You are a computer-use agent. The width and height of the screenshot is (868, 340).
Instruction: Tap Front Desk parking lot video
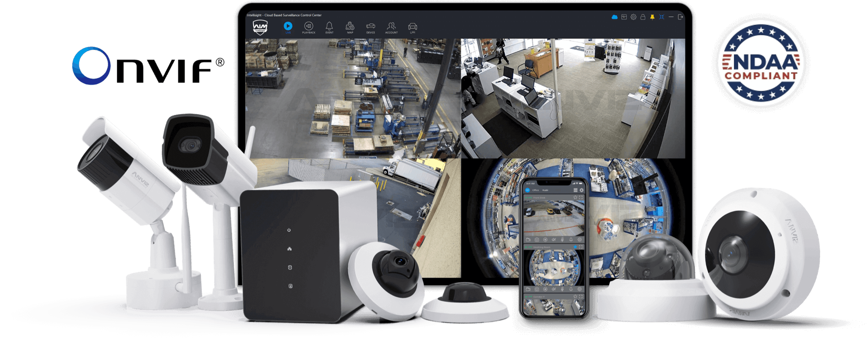(x=554, y=218)
